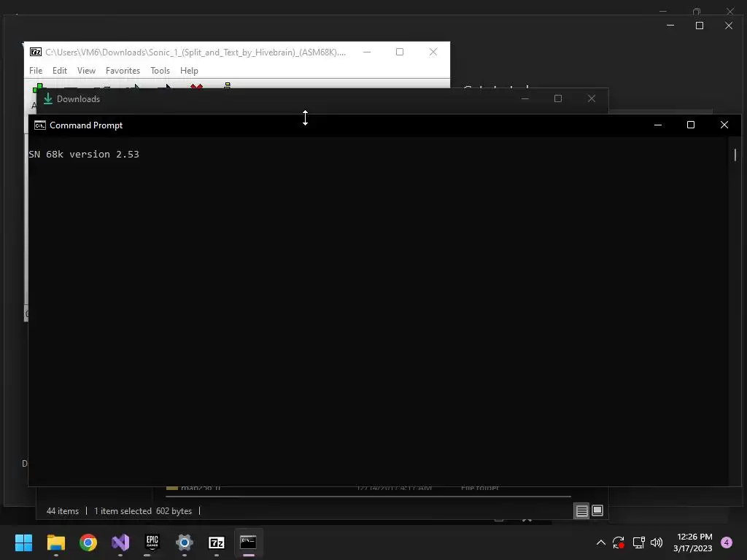
Task: Maximize the 7-Zip window
Action: point(400,52)
